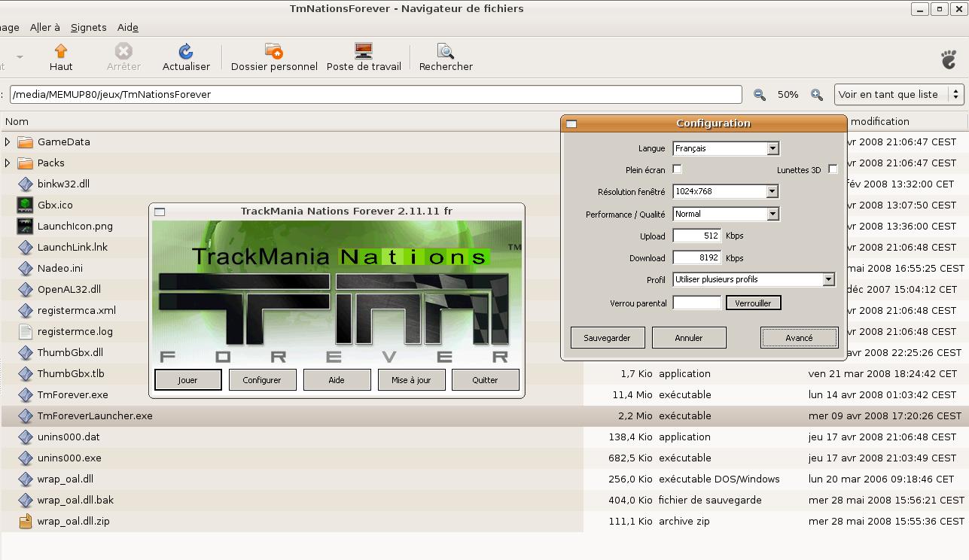Click the Configurer button

coord(262,380)
